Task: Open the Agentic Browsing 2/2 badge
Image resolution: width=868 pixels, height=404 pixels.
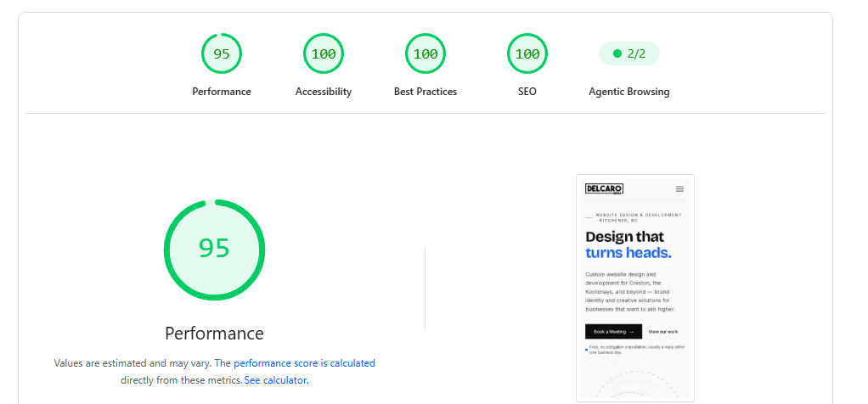Action: pos(629,53)
